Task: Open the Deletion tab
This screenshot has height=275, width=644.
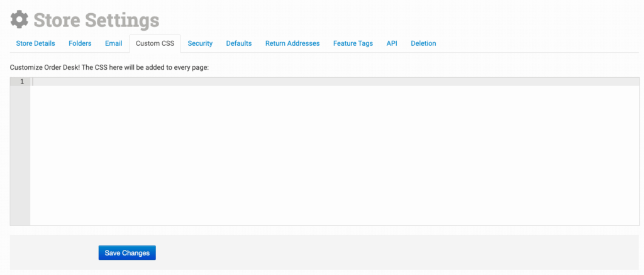Action: click(x=423, y=43)
